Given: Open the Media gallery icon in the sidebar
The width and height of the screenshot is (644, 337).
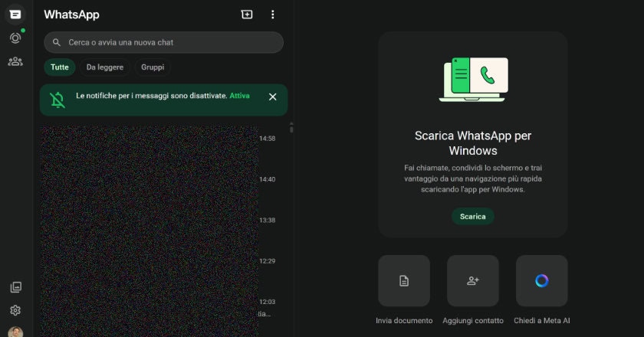Looking at the screenshot, I should coord(15,287).
